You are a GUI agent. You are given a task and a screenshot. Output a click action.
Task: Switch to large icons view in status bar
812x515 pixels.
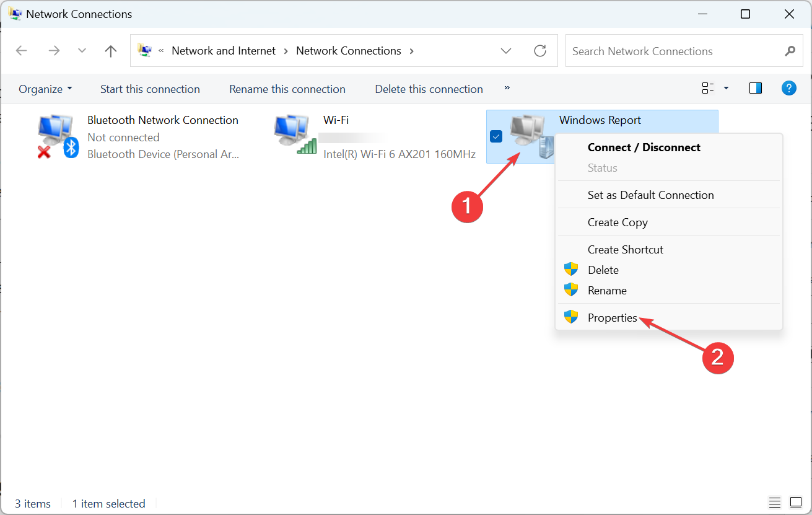[795, 503]
